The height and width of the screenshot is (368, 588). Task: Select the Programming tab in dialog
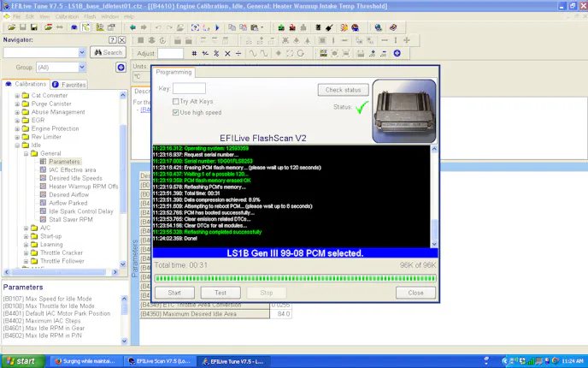pyautogui.click(x=173, y=72)
